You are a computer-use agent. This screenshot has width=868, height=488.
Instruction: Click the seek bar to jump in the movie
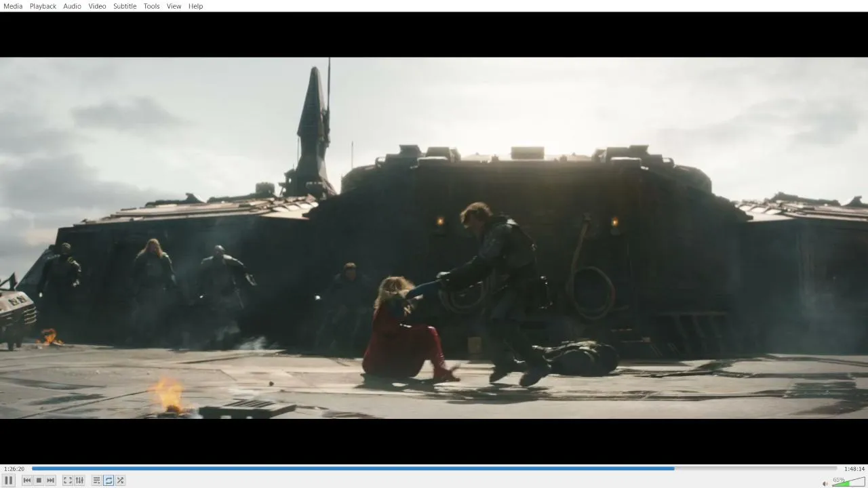coord(434,468)
